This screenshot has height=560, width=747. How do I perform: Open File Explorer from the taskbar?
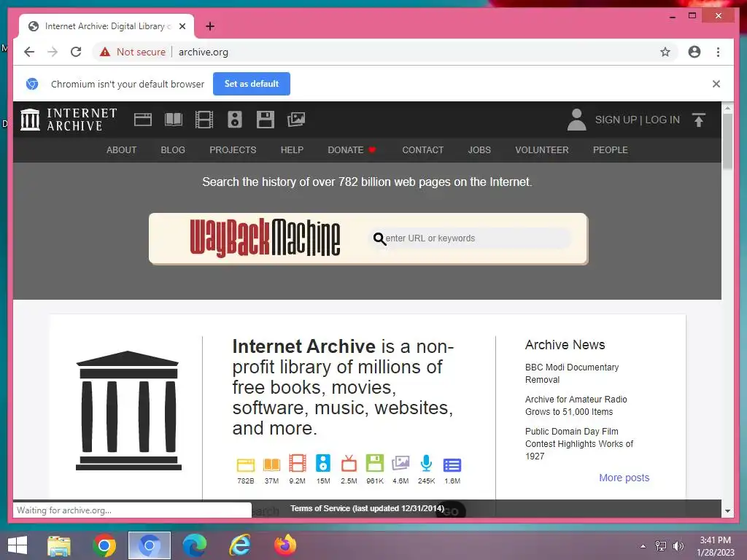pyautogui.click(x=59, y=545)
